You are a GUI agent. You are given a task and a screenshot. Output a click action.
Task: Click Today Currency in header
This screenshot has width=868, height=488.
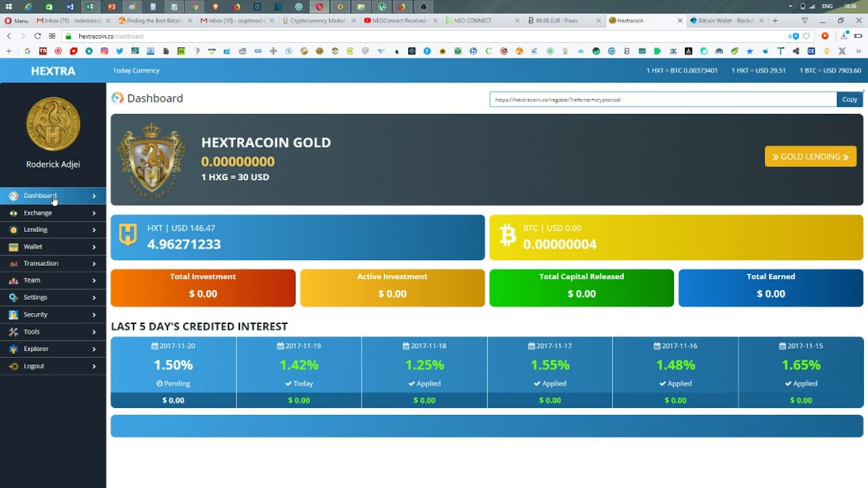(136, 70)
